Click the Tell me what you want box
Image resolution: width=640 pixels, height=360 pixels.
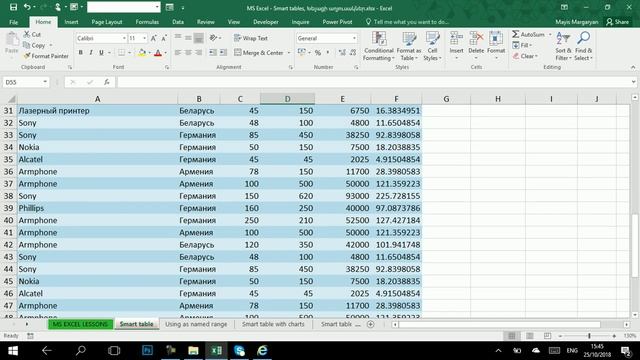(x=407, y=22)
